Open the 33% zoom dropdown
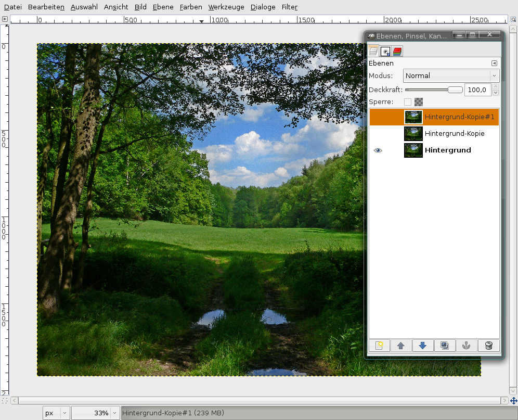Screen dimensions: 518x420 pyautogui.click(x=95, y=413)
